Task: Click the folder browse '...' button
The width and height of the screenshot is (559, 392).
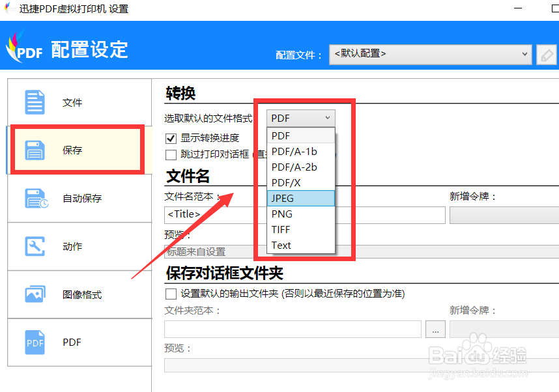Action: 435,329
